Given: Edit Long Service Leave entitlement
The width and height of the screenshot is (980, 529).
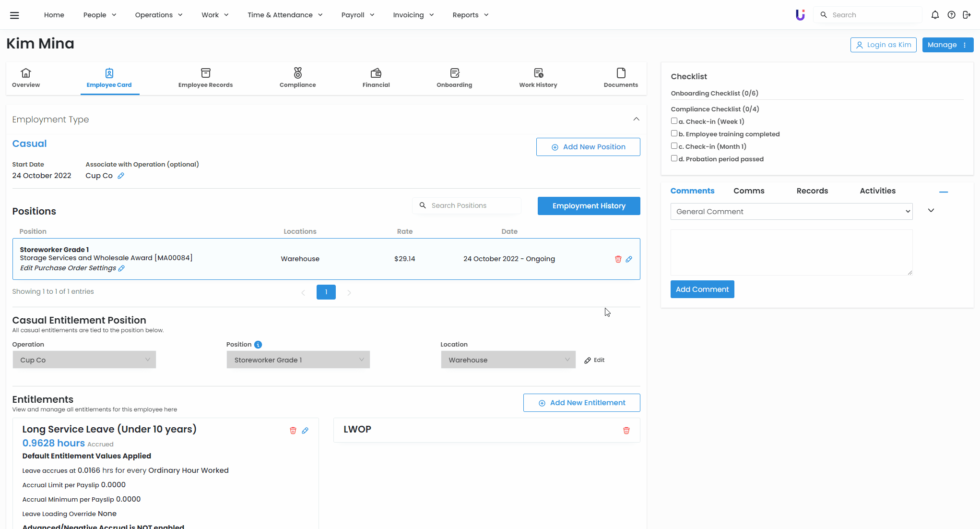Looking at the screenshot, I should (x=305, y=431).
